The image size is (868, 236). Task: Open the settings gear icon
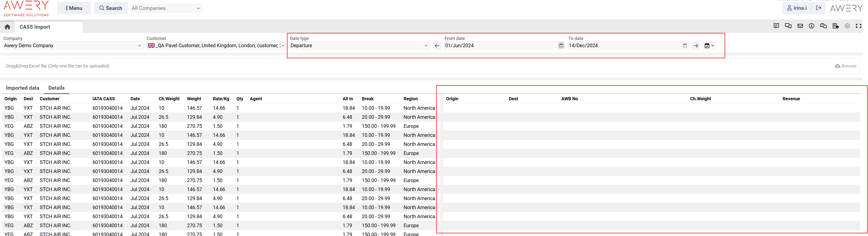click(847, 26)
